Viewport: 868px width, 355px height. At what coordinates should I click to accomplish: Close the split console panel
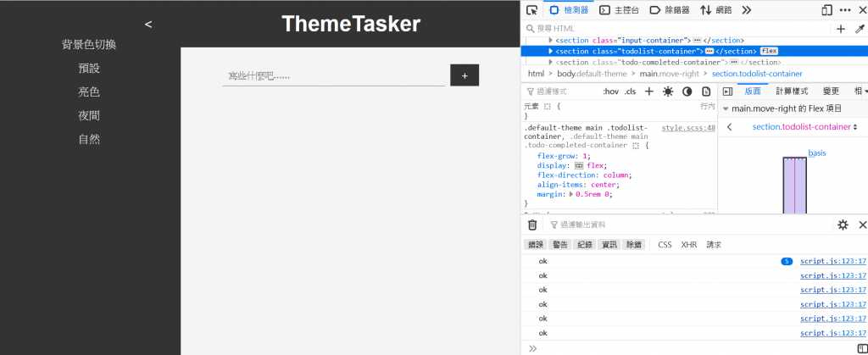point(862,225)
